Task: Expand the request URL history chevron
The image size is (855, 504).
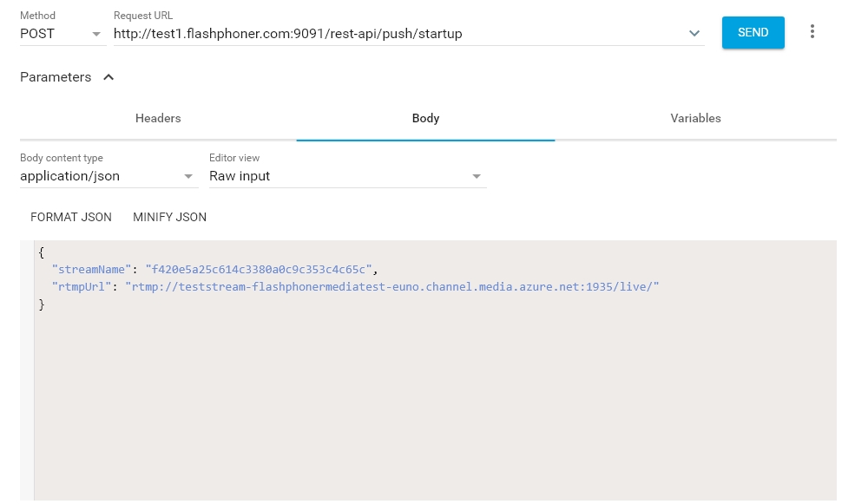Action: click(694, 34)
